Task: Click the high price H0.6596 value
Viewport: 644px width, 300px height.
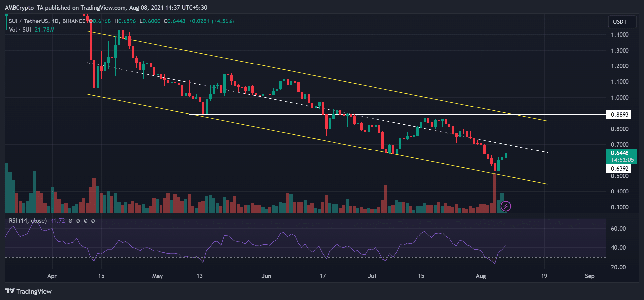Action: click(125, 21)
